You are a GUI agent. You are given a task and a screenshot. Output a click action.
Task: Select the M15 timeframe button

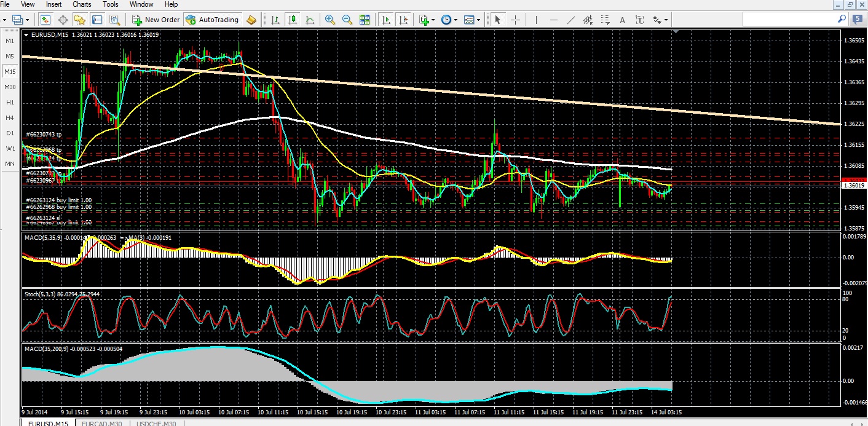coord(10,71)
